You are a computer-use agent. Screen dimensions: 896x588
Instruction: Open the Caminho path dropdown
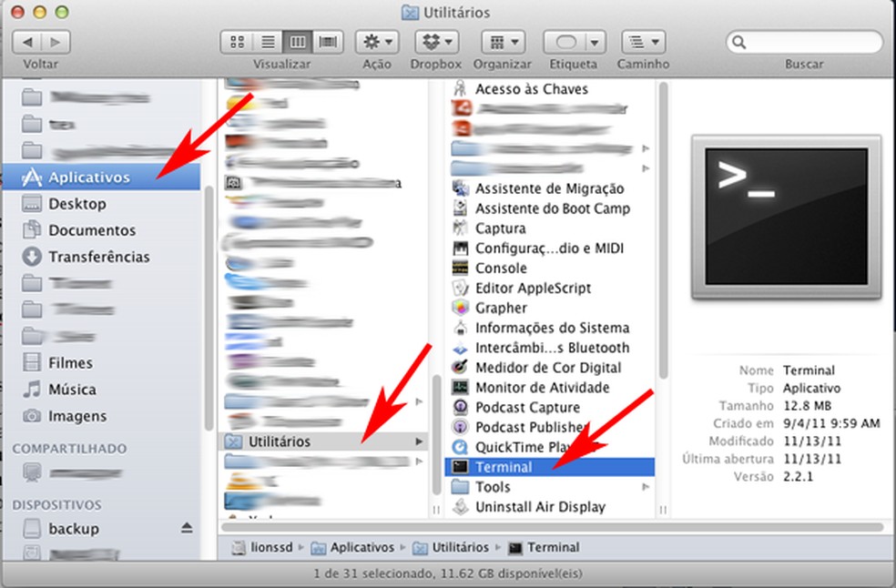coord(644,42)
